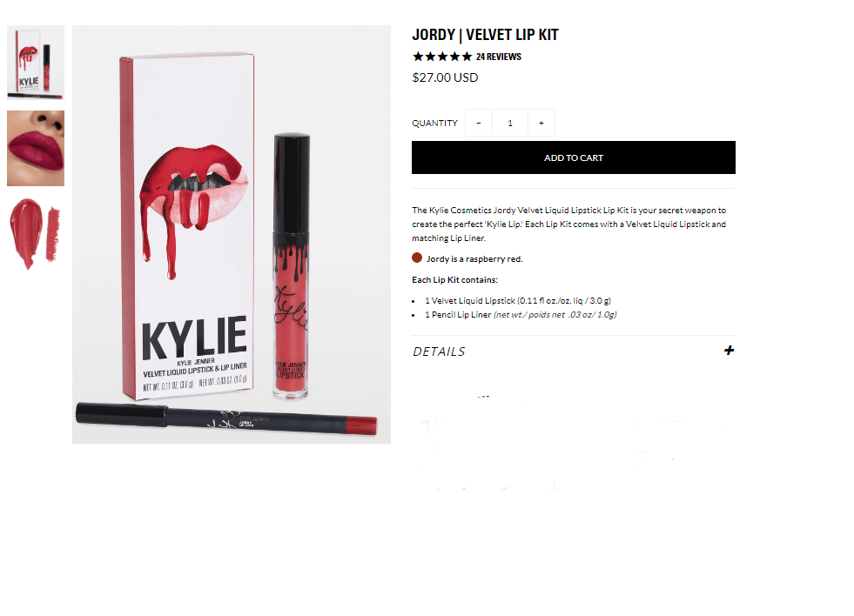Click the $27.00 USD price text
854x616 pixels.
click(445, 77)
